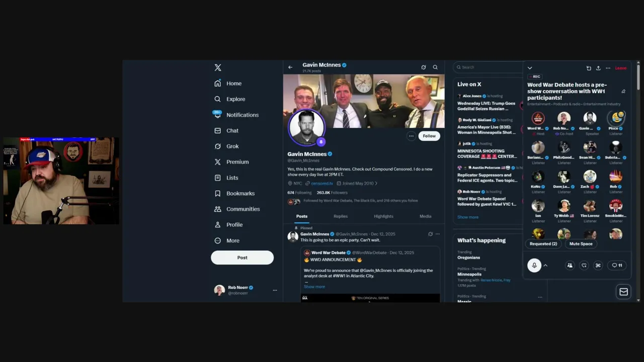Open Gavin speaker avatar in Space
The width and height of the screenshot is (644, 362).
590,119
